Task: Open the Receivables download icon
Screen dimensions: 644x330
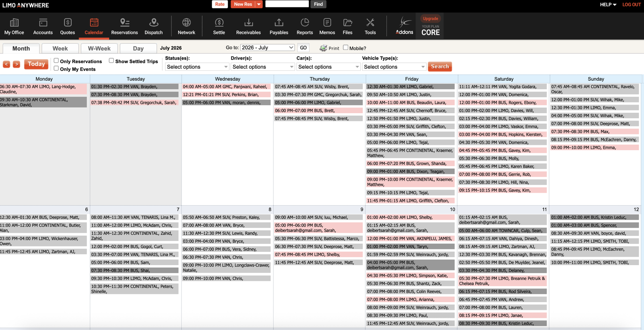Action: tap(248, 23)
